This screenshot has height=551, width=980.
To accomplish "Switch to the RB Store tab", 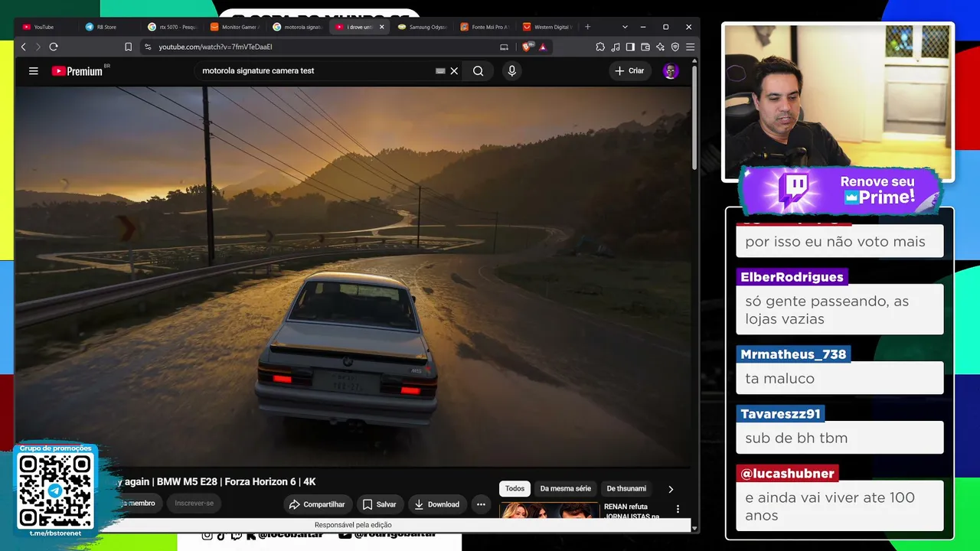I will [109, 27].
